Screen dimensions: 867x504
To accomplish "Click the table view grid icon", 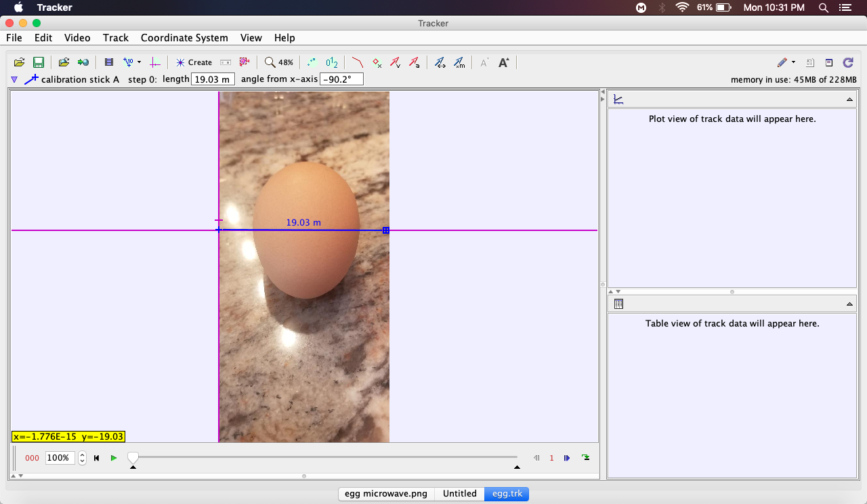I will (x=618, y=304).
